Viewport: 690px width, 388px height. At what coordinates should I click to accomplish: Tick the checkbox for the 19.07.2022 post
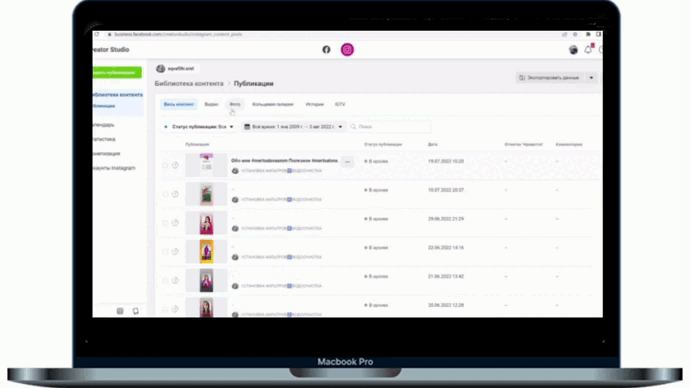pyautogui.click(x=165, y=165)
